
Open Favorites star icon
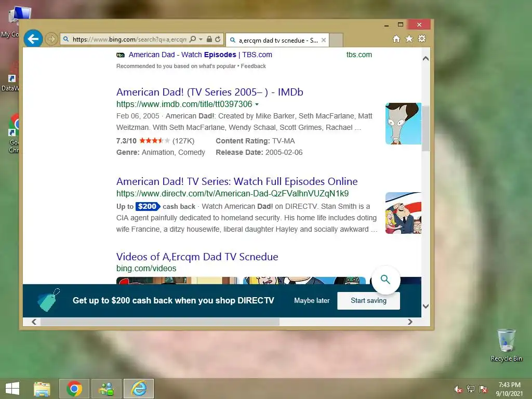(409, 38)
